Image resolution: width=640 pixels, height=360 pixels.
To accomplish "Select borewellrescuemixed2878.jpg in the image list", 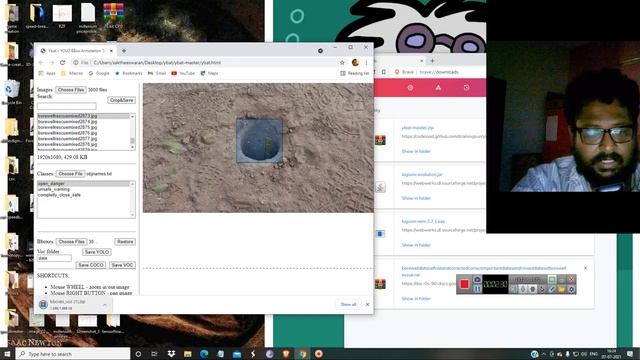I will coord(67,144).
